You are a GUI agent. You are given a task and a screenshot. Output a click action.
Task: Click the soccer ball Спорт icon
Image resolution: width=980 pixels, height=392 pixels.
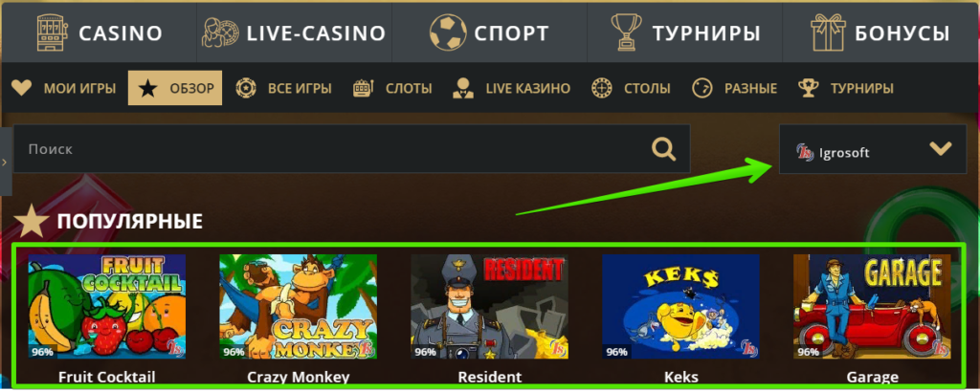pos(448,33)
